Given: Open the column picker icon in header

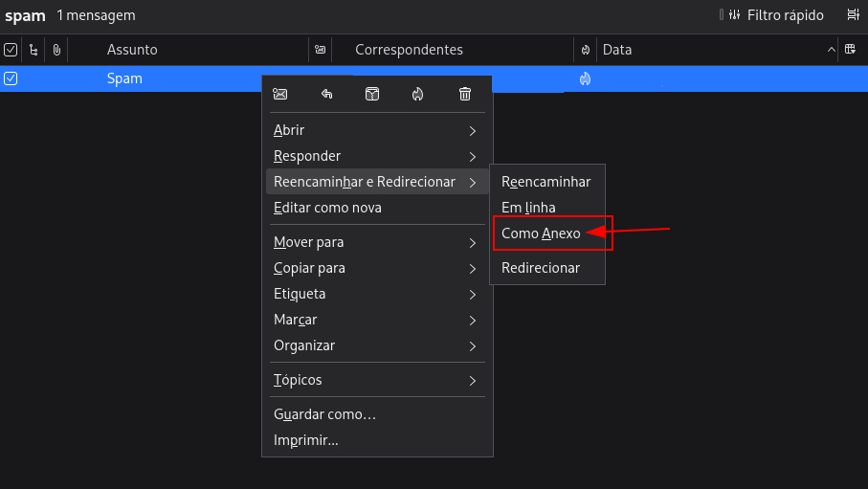Looking at the screenshot, I should pos(850,50).
